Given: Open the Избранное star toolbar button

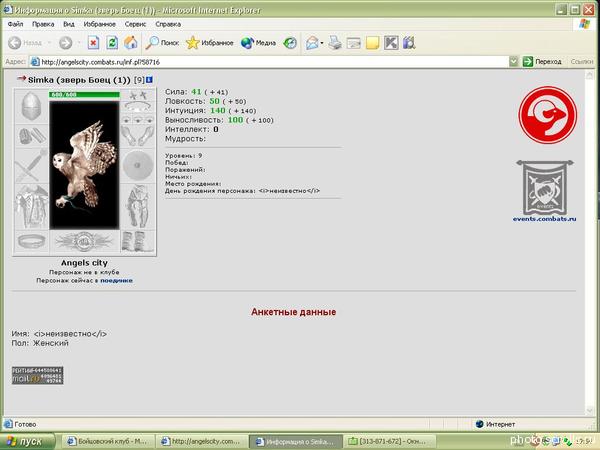Looking at the screenshot, I should [209, 43].
